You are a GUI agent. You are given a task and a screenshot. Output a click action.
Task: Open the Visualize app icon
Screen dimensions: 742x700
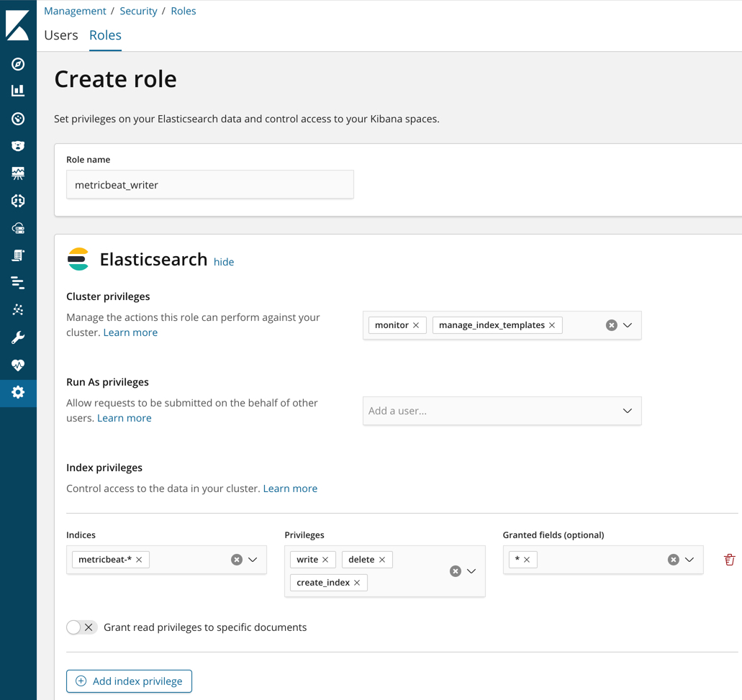17,90
